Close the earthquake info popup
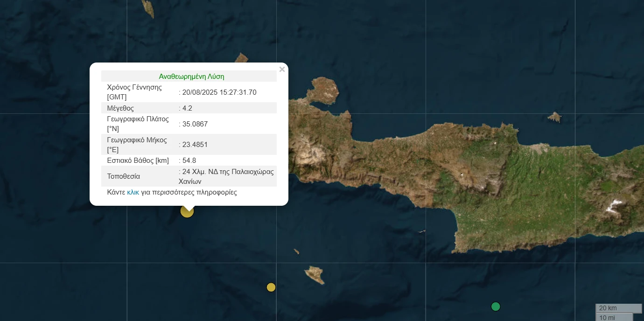 pos(282,70)
